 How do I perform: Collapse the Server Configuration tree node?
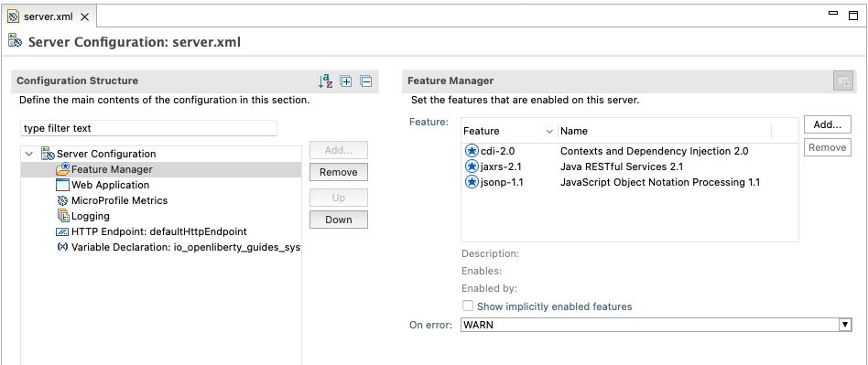point(29,154)
